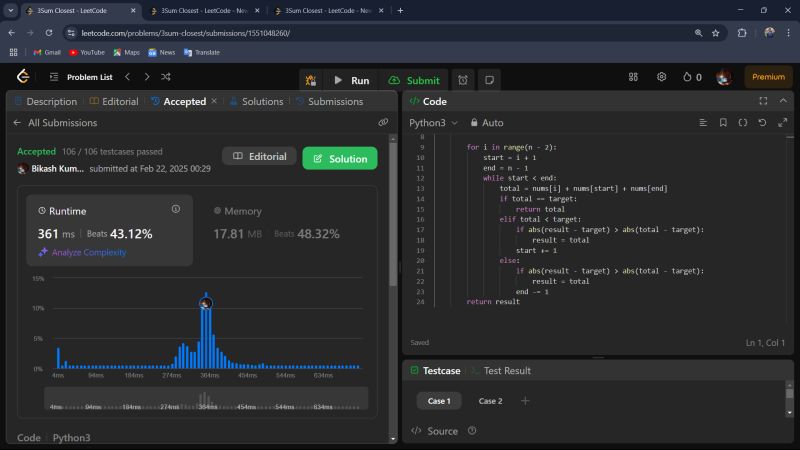Open the timer alarm clock icon

[462, 79]
